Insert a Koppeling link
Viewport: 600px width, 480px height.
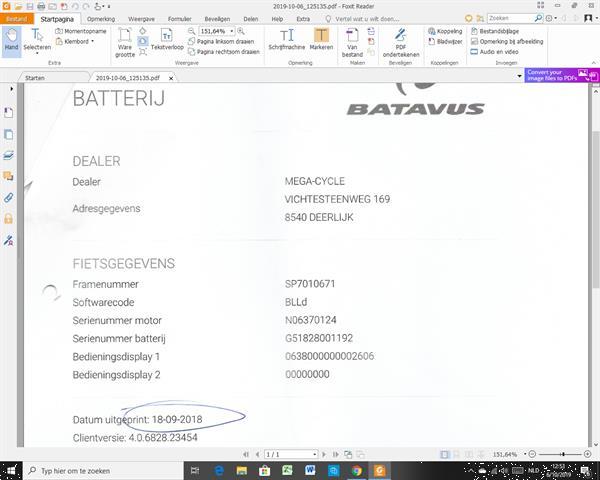pyautogui.click(x=445, y=31)
